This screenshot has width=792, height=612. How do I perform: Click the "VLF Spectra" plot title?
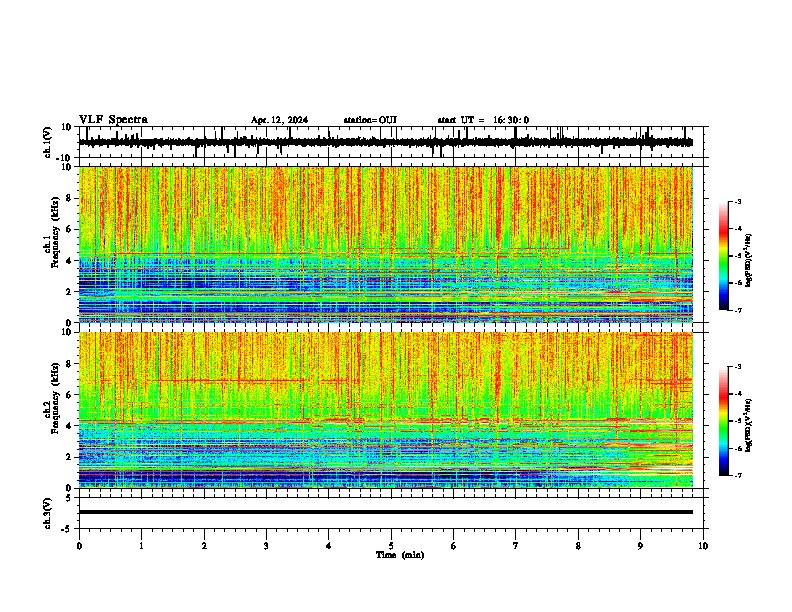coord(113,120)
